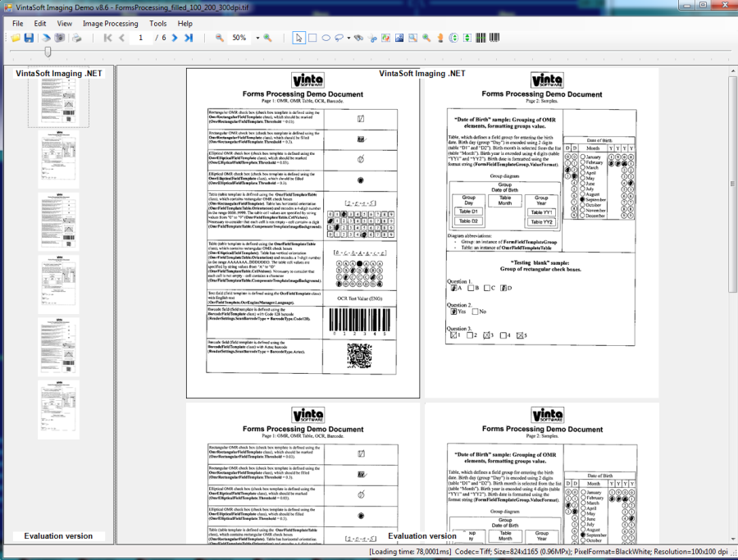This screenshot has height=560, width=738.
Task: Save the document using the floppy disk icon
Action: (x=29, y=38)
